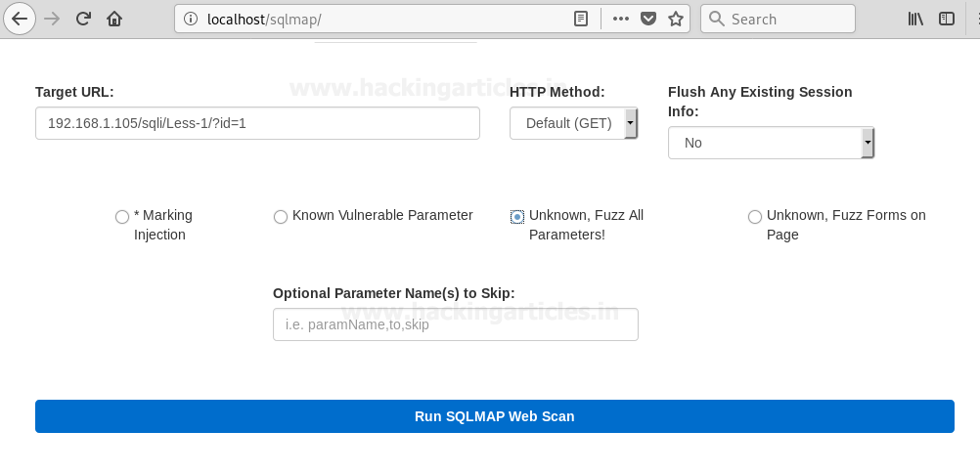Screen dimensions: 980x474
Task: Focus the Optional Parameter Names to Skip field
Action: click(455, 324)
